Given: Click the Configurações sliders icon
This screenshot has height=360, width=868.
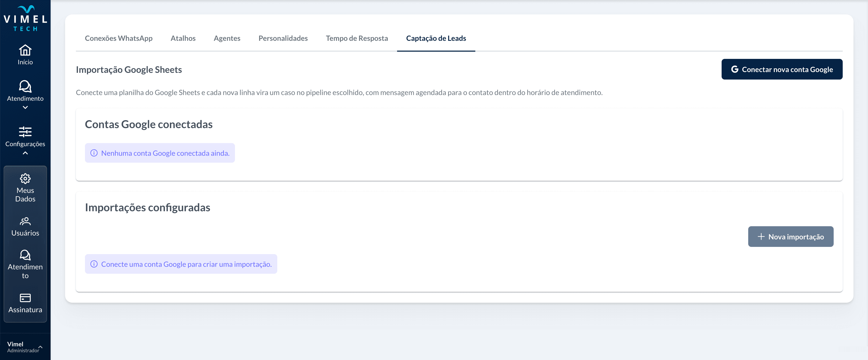Looking at the screenshot, I should pyautogui.click(x=25, y=132).
